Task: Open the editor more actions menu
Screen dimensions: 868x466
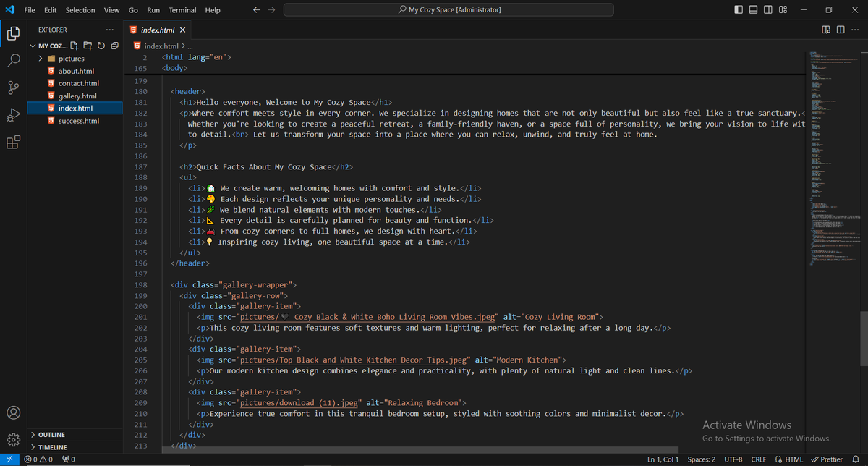Action: (x=856, y=30)
